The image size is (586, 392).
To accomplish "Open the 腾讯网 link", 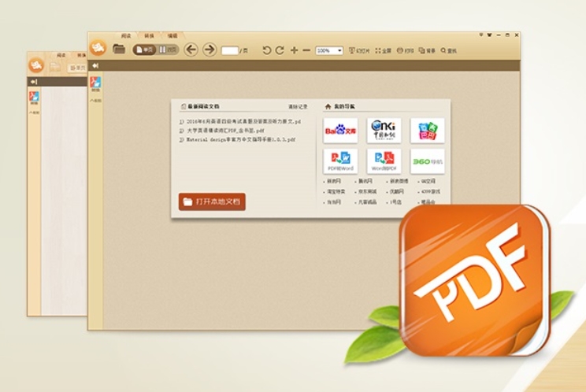I will 364,181.
